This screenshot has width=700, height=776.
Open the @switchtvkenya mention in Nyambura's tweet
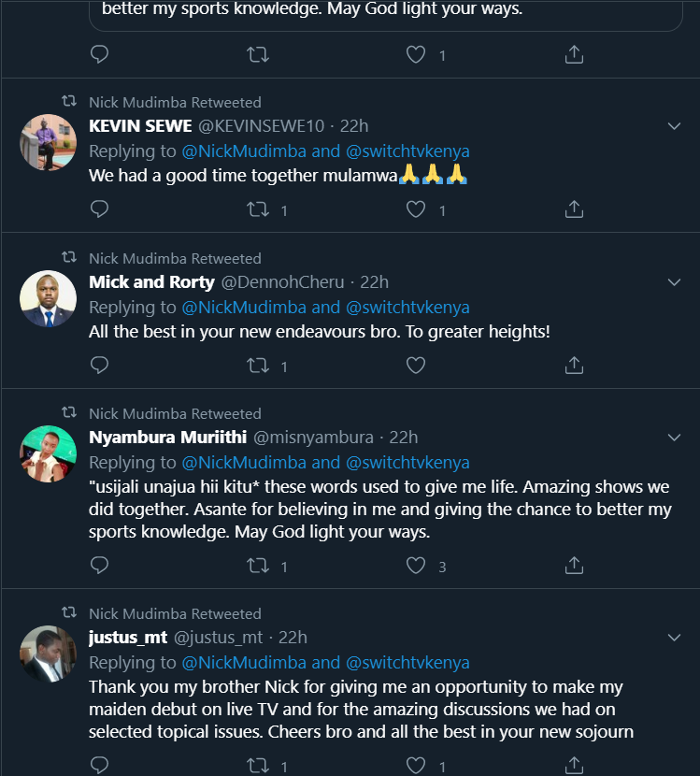point(407,462)
